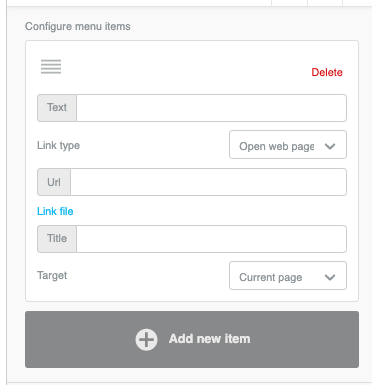372x385 pixels.
Task: Click the Link file link
Action: (55, 211)
